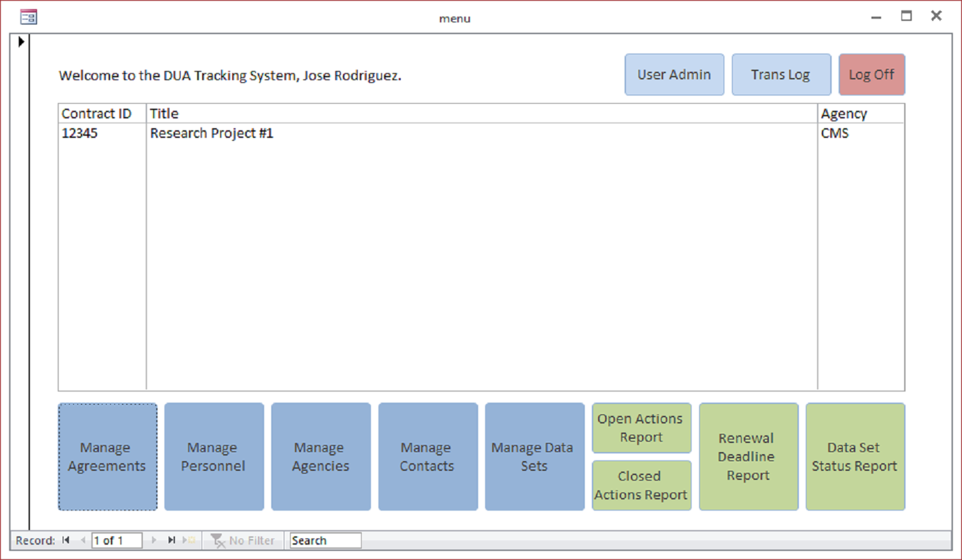962x560 pixels.
Task: Open the User Admin screen
Action: [674, 75]
